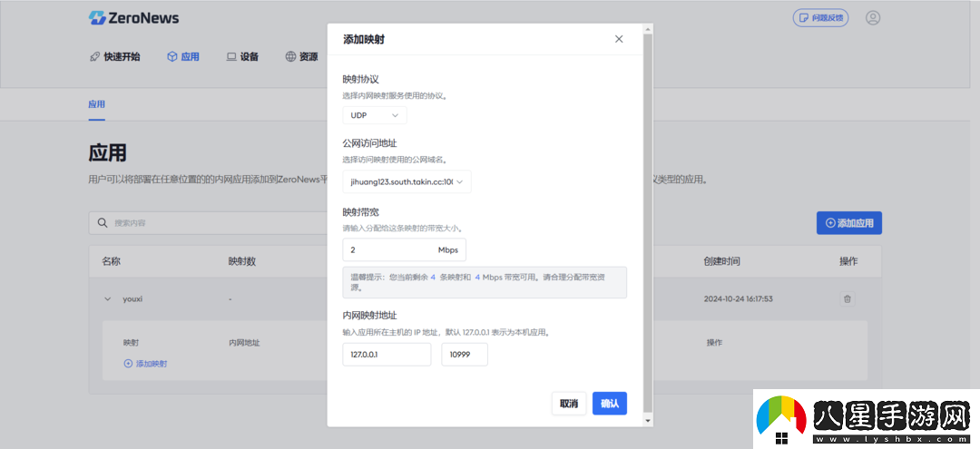The width and height of the screenshot is (980, 449).
Task: Collapse the youxi row chevron
Action: [107, 298]
